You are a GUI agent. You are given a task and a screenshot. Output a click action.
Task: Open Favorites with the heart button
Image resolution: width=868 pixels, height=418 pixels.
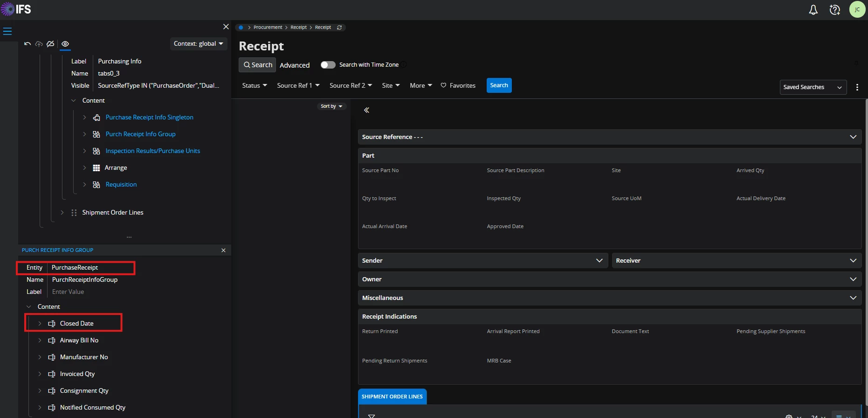458,85
